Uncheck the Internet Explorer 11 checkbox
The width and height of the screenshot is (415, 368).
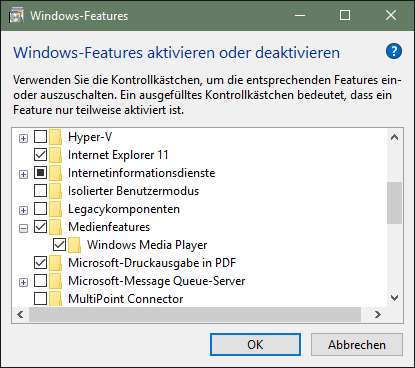pyautogui.click(x=40, y=155)
